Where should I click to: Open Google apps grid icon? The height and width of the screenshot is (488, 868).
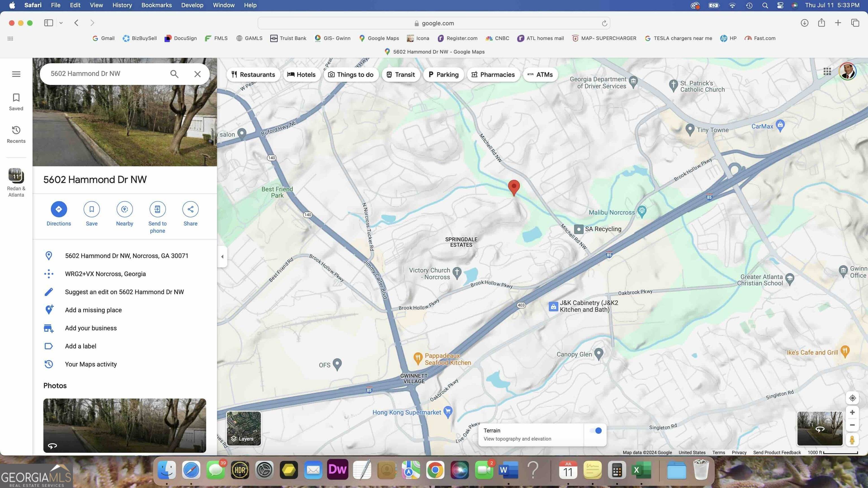pos(827,71)
